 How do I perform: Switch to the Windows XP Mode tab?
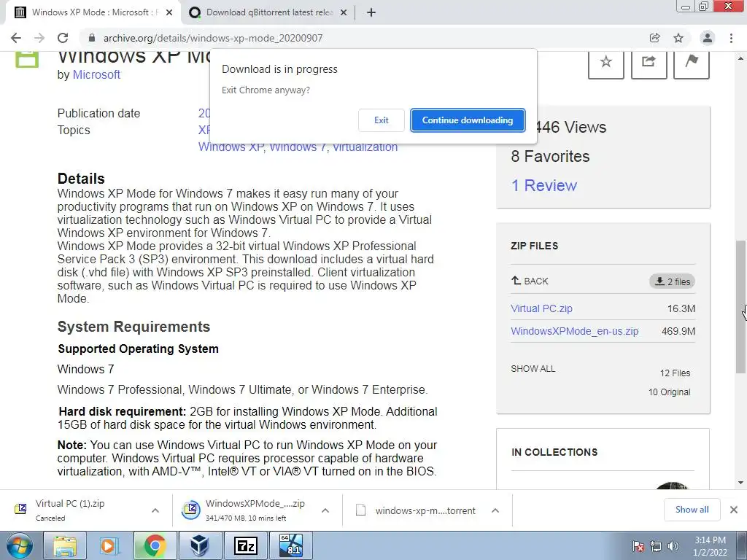coord(93,12)
